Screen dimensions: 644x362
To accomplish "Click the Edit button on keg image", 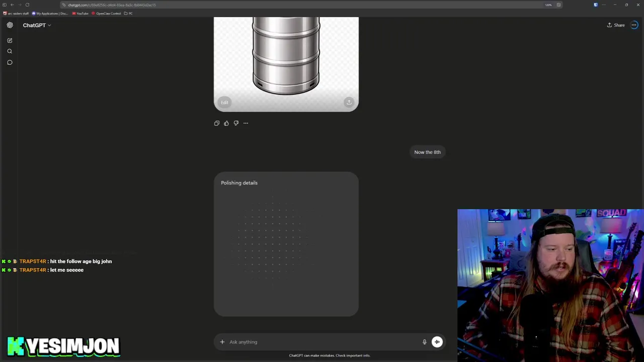I will tap(224, 103).
